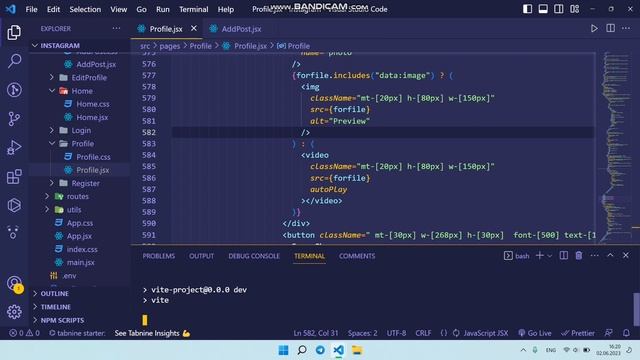Click errors and warnings count in status bar

click(x=24, y=333)
